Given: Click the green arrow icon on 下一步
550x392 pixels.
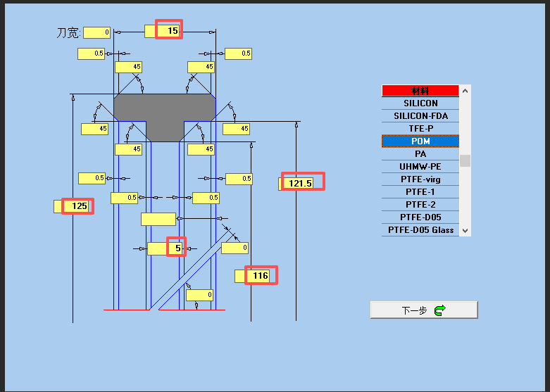Looking at the screenshot, I should [x=439, y=310].
